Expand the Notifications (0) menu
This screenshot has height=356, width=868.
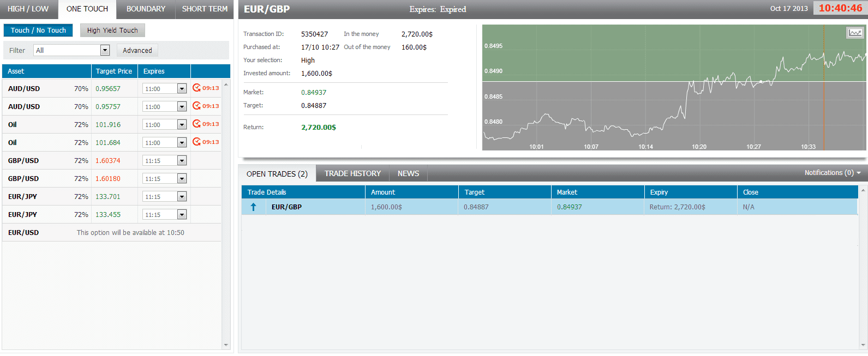coord(832,173)
